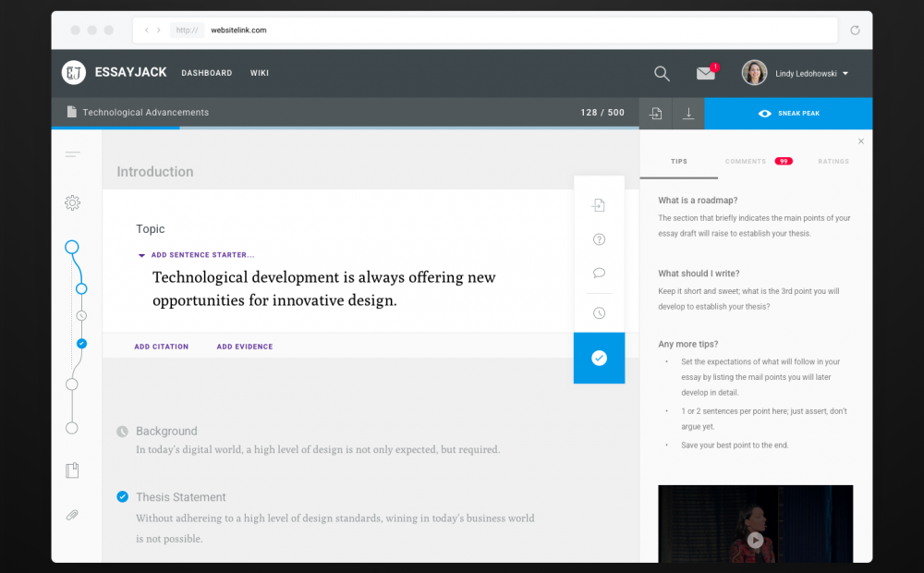
Task: Click the Add Evidence link
Action: tap(245, 347)
